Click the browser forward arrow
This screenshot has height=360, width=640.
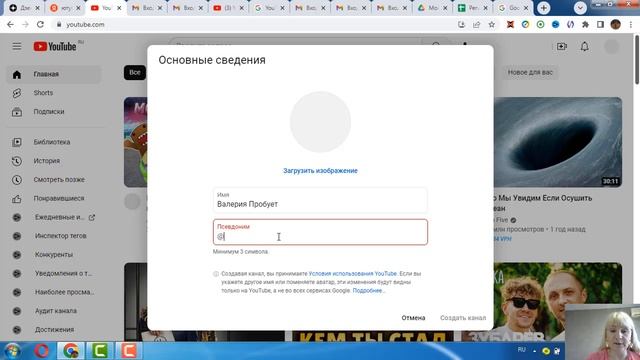click(25, 24)
